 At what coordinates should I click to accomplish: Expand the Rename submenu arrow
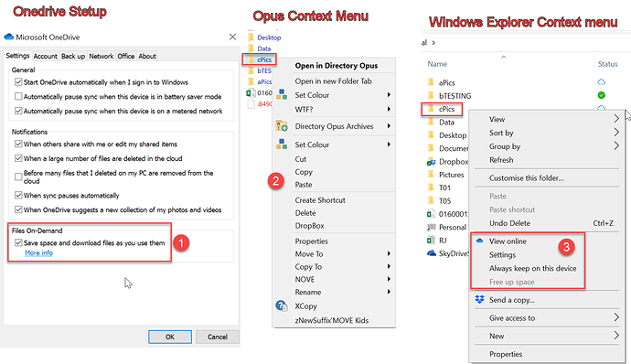[389, 292]
